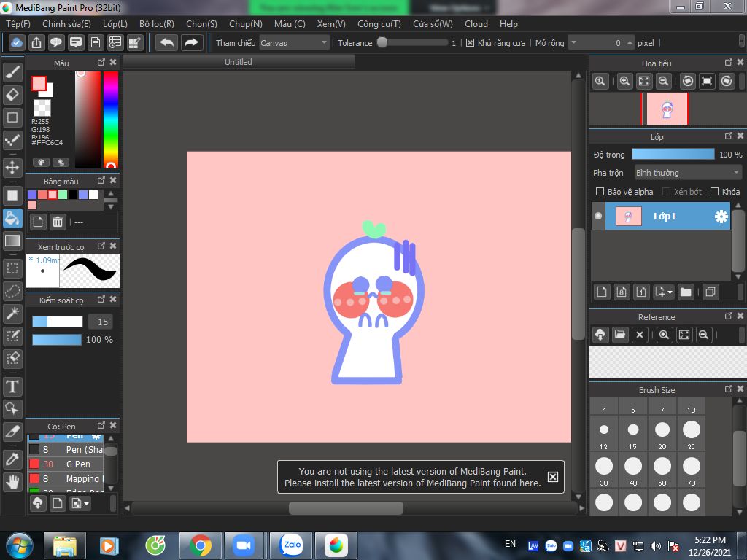The height and width of the screenshot is (560, 747).
Task: Open the Tham chiếu Canvas dropdown
Action: [295, 43]
